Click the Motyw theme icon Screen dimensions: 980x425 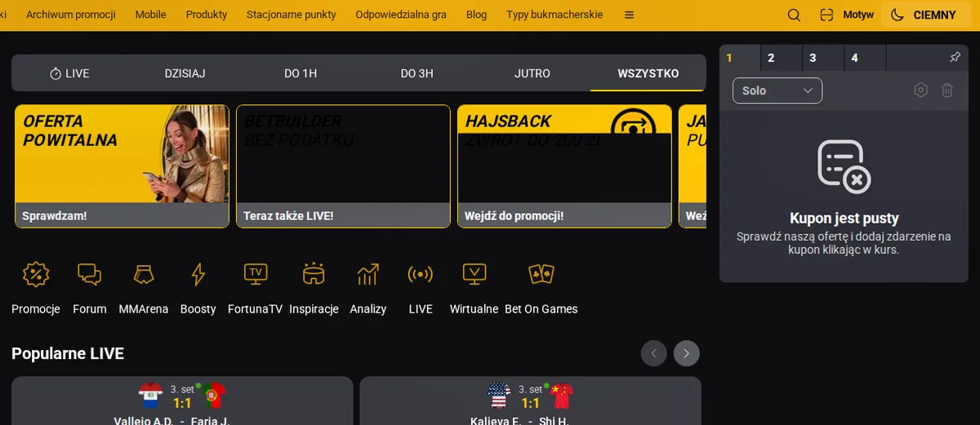[826, 15]
